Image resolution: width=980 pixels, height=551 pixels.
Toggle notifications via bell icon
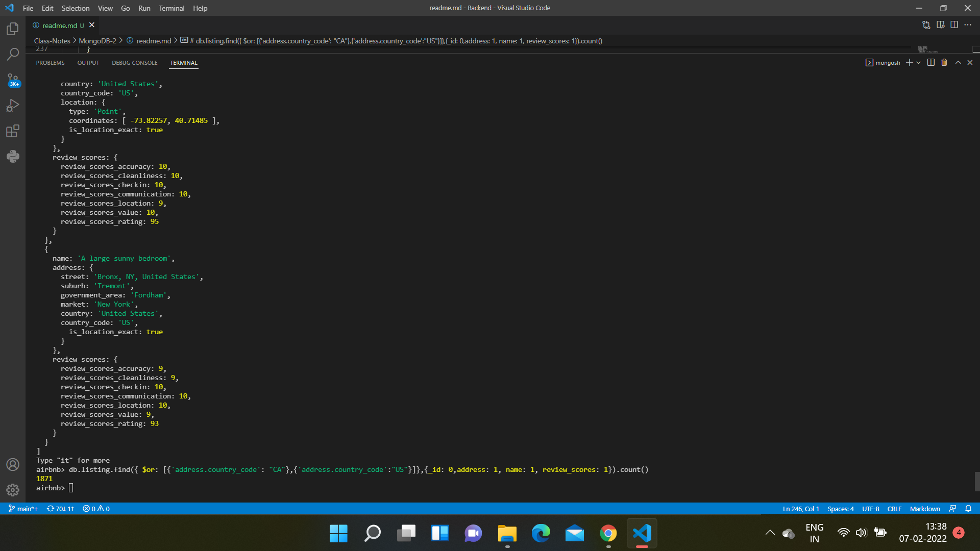pos(969,509)
